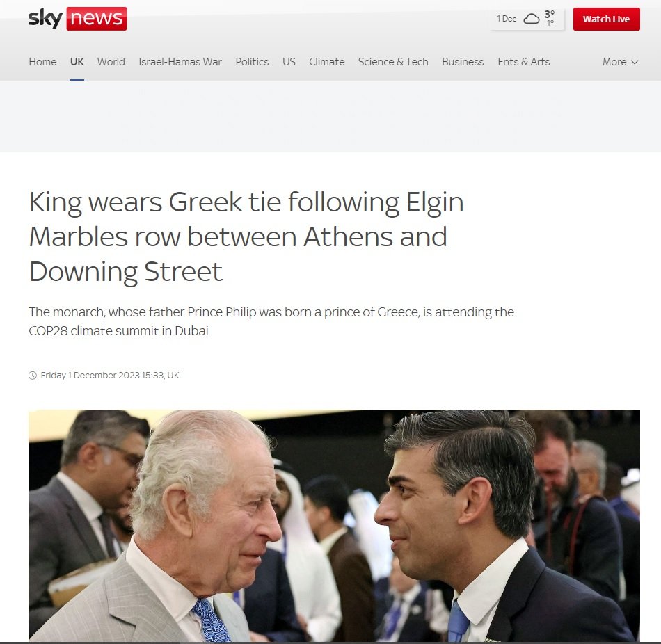Screen dimensions: 661x644
Task: Select the UK navigation tab
Action: click(77, 61)
